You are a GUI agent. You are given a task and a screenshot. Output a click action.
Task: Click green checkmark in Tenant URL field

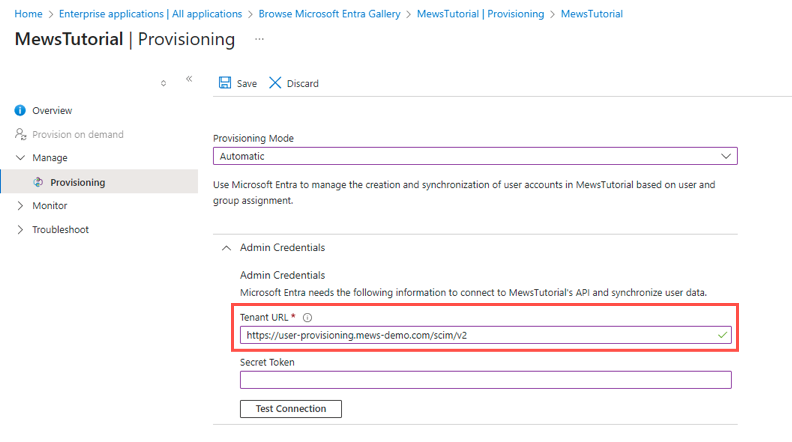pyautogui.click(x=722, y=335)
